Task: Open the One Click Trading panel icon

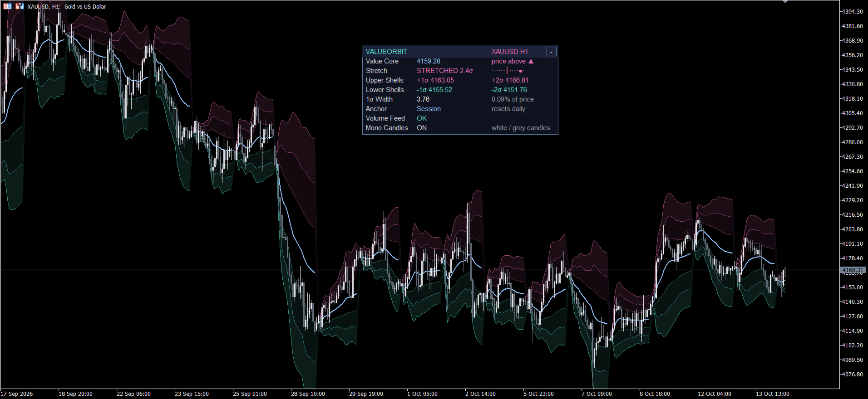Action: coord(20,6)
